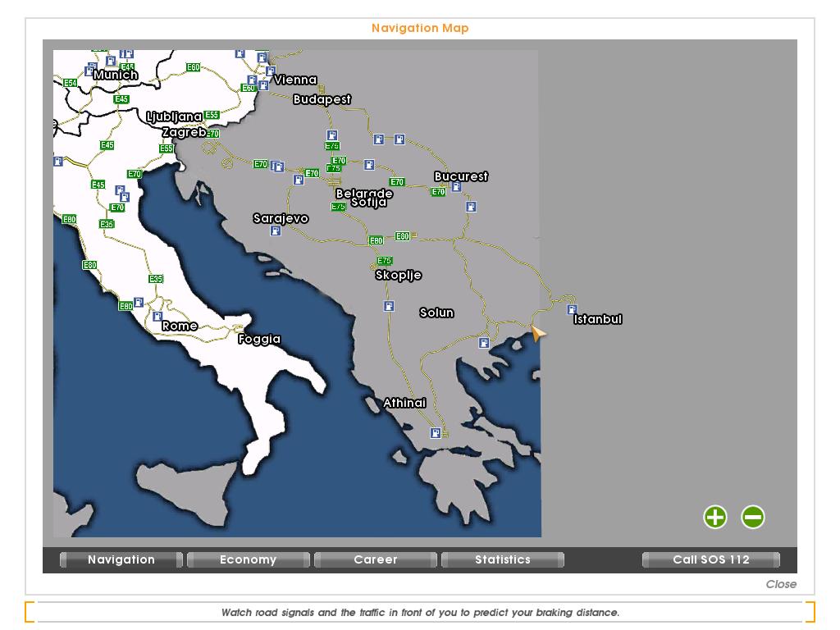
Task: Click the E54 road sign west of Munich
Action: point(71,83)
